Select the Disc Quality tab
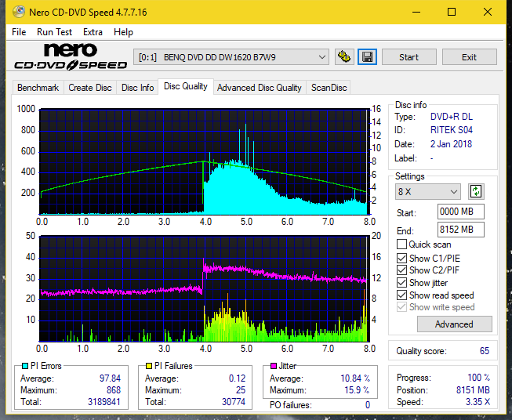Screen dimensions: 512x420 186,86
